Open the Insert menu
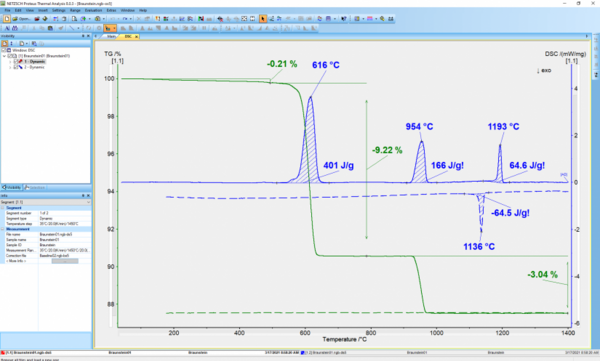Screen dimensions: 600x361 click(43, 10)
